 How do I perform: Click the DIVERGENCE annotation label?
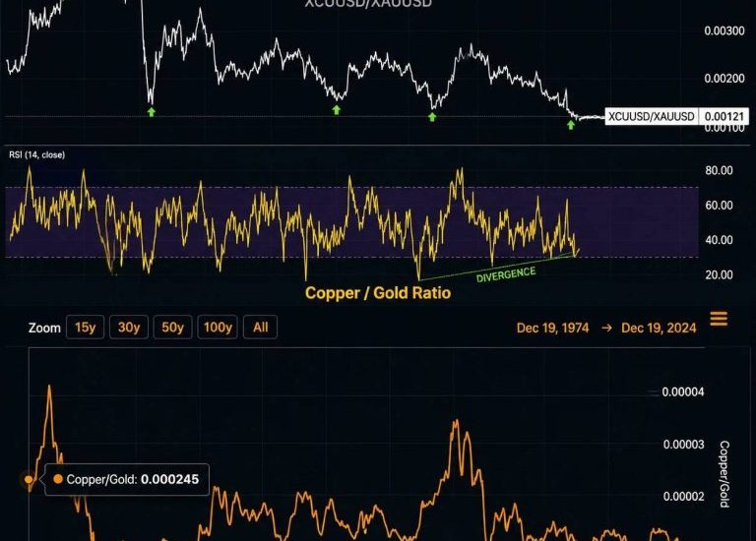(x=506, y=274)
